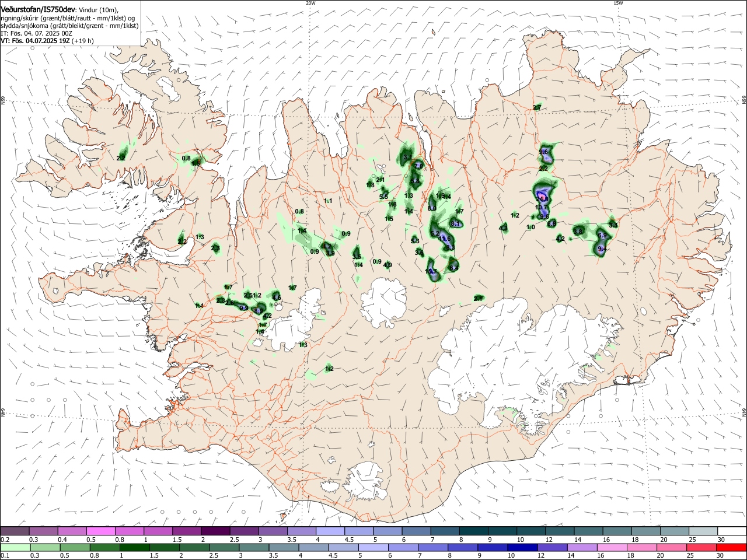Click the 'IT: Fös. 04. 07. 2025 00Z' initial time line
Screen dimensions: 747x560
point(36,33)
